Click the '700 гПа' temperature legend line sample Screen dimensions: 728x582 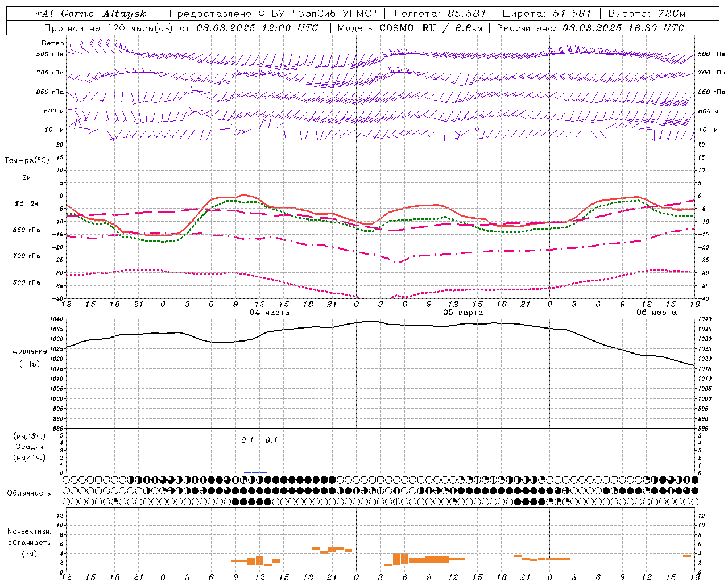coord(26,263)
